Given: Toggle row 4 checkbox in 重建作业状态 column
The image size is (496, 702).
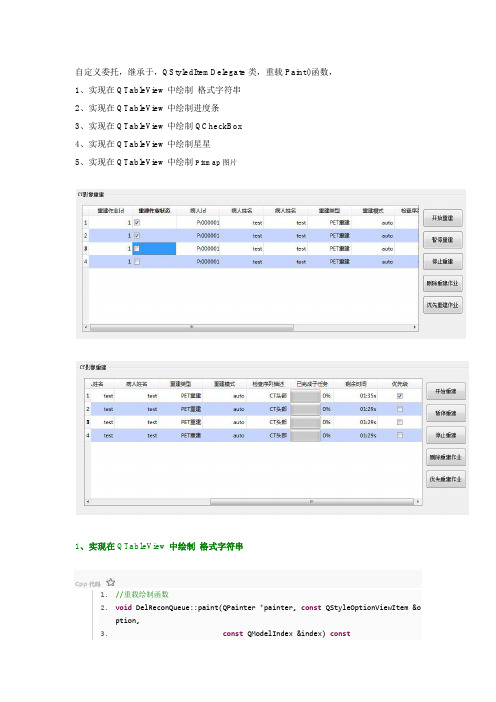Looking at the screenshot, I should point(137,261).
